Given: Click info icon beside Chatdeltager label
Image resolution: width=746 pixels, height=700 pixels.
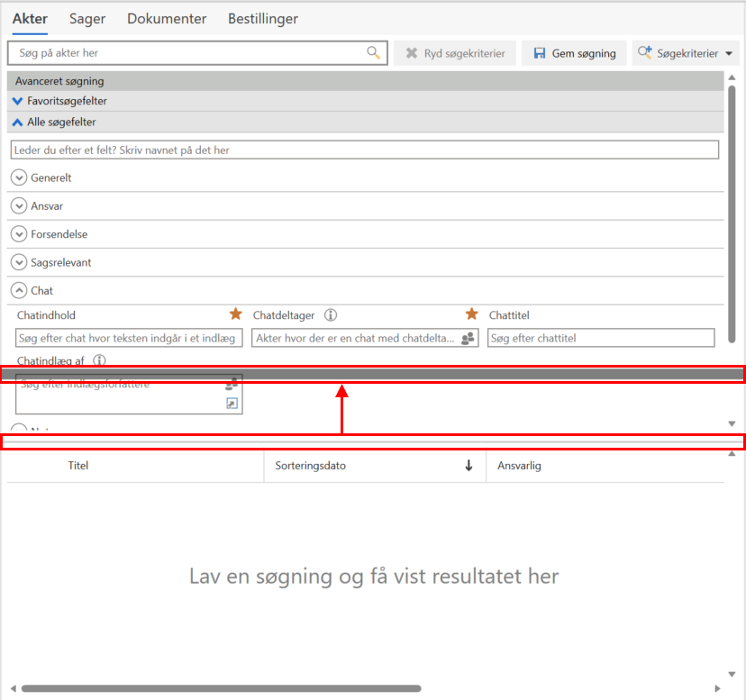Looking at the screenshot, I should coord(331,315).
